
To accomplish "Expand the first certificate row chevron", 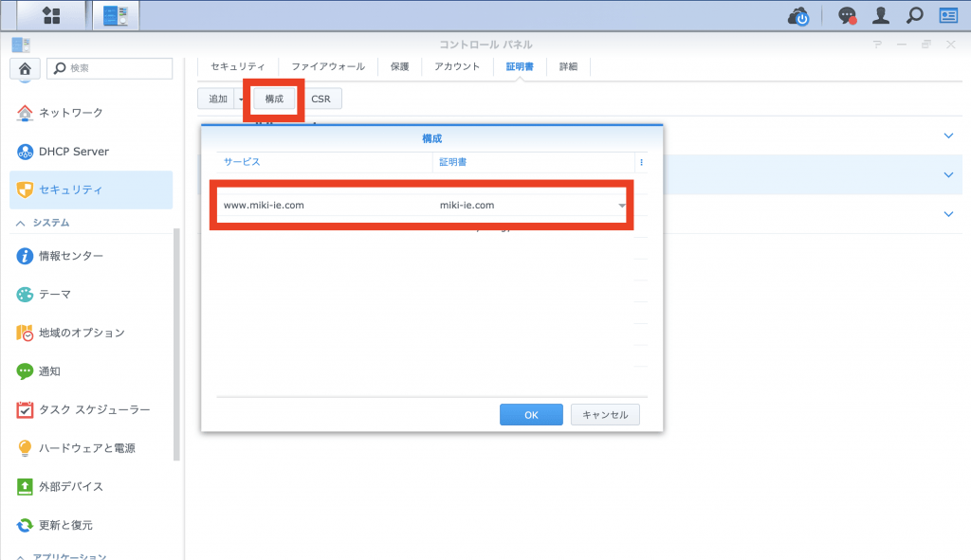I will [x=948, y=135].
